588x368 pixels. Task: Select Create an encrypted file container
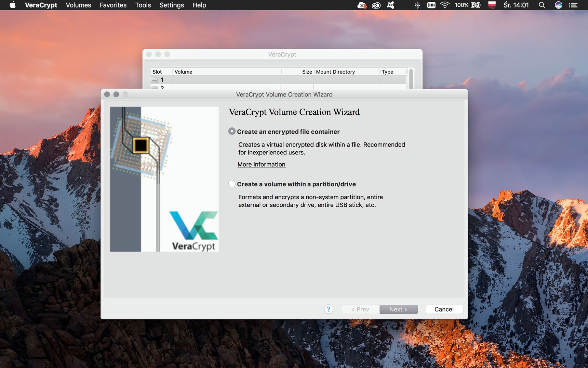tap(232, 131)
